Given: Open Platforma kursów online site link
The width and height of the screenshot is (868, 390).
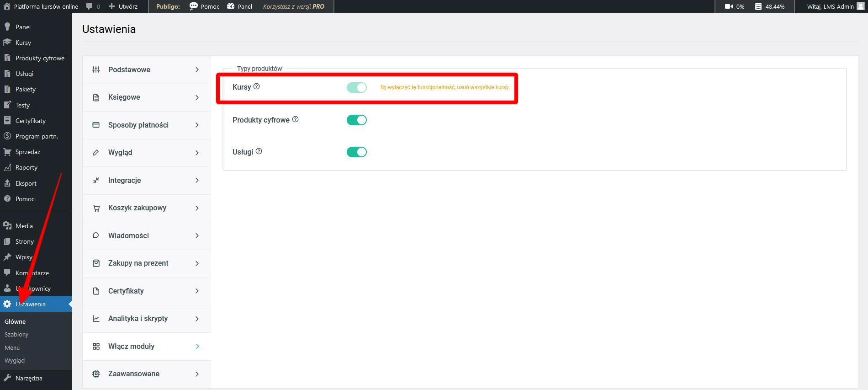Looking at the screenshot, I should coord(41,6).
